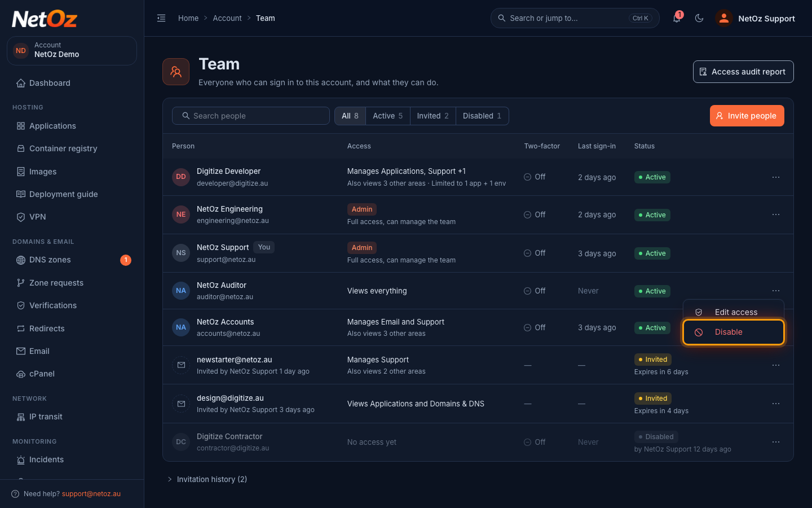Click Invited status for newstarter@netoz.au
Viewport: 812px width, 508px height.
coord(653,360)
